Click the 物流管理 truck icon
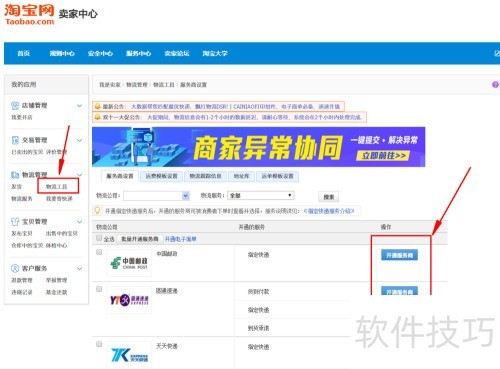500x369 pixels. tap(15, 175)
